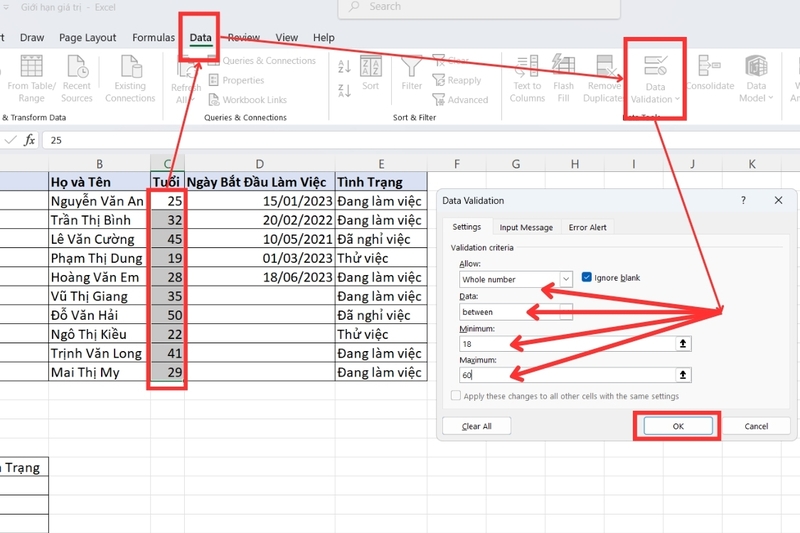
Task: Select Thử việc for Phạm Thị Dung
Action: (381, 258)
